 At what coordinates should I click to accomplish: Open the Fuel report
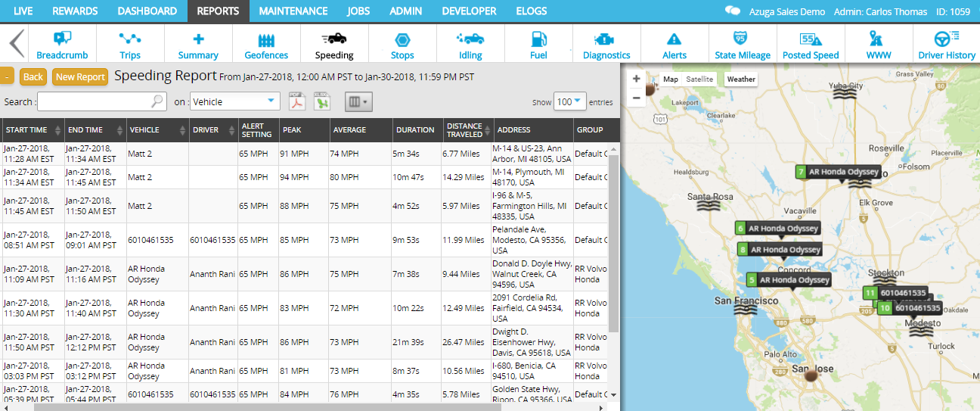tap(538, 45)
